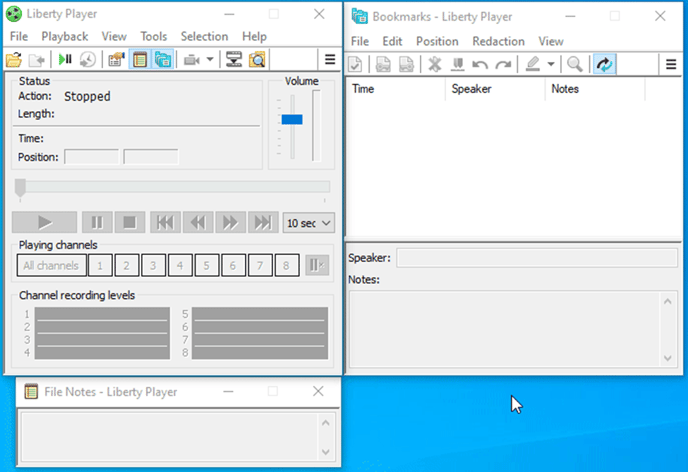Click the folder search magnifier icon
Viewport: 688px width, 472px height.
click(257, 59)
